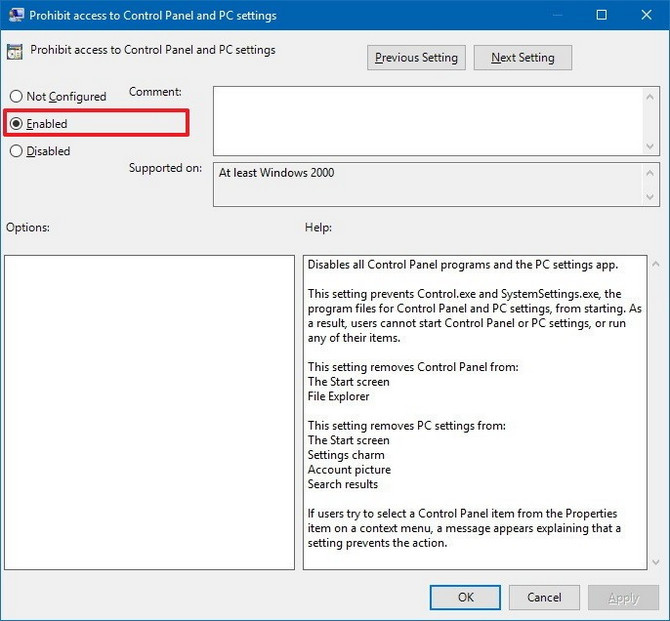Click the policy setting icon beside the heading
This screenshot has width=670, height=621.
16,51
